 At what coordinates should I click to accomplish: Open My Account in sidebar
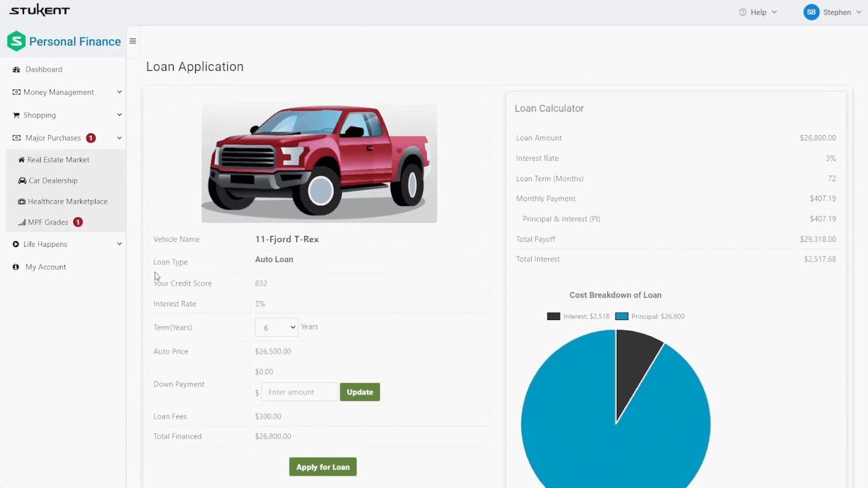click(46, 267)
